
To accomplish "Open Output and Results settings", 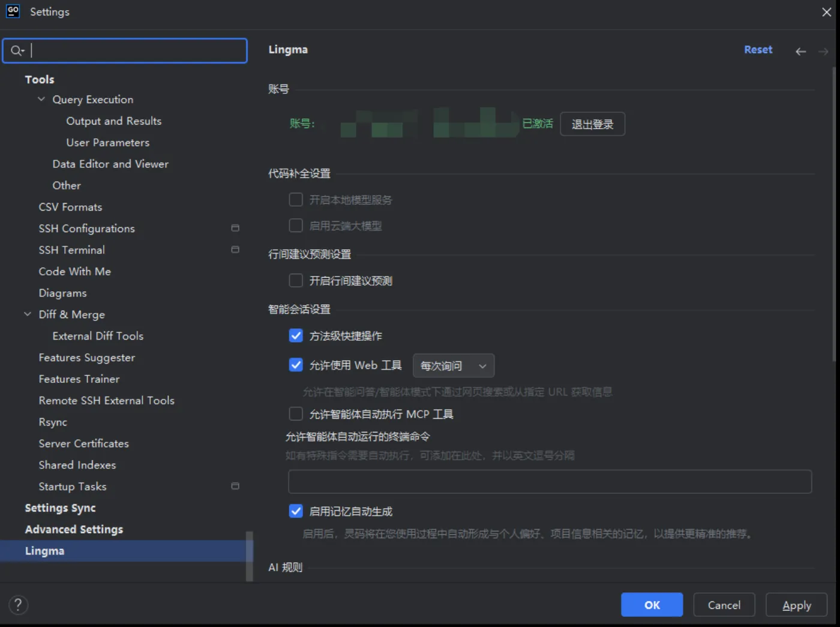I will coord(113,121).
